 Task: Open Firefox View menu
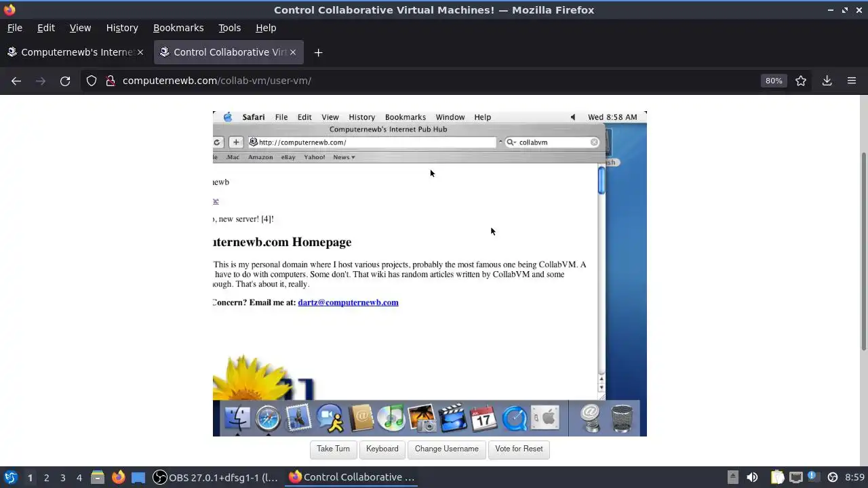pyautogui.click(x=80, y=28)
